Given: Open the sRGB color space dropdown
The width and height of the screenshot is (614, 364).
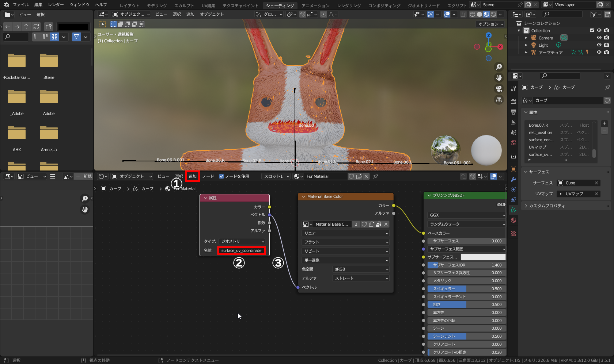Looking at the screenshot, I should (361, 269).
